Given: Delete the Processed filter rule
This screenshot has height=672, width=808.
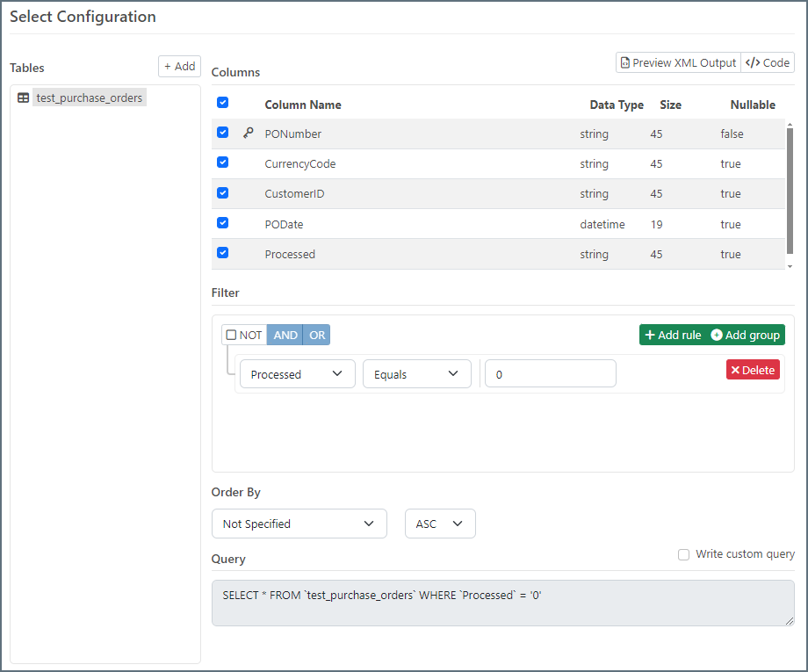Looking at the screenshot, I should (x=753, y=370).
